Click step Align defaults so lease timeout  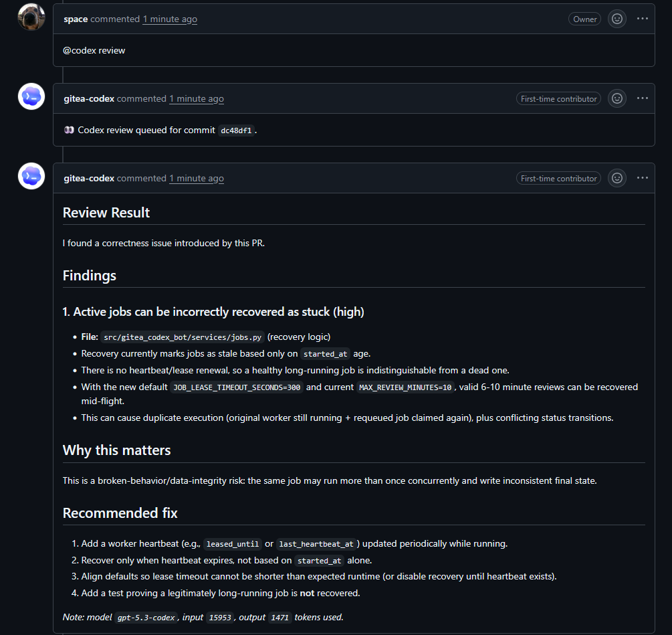(x=319, y=576)
